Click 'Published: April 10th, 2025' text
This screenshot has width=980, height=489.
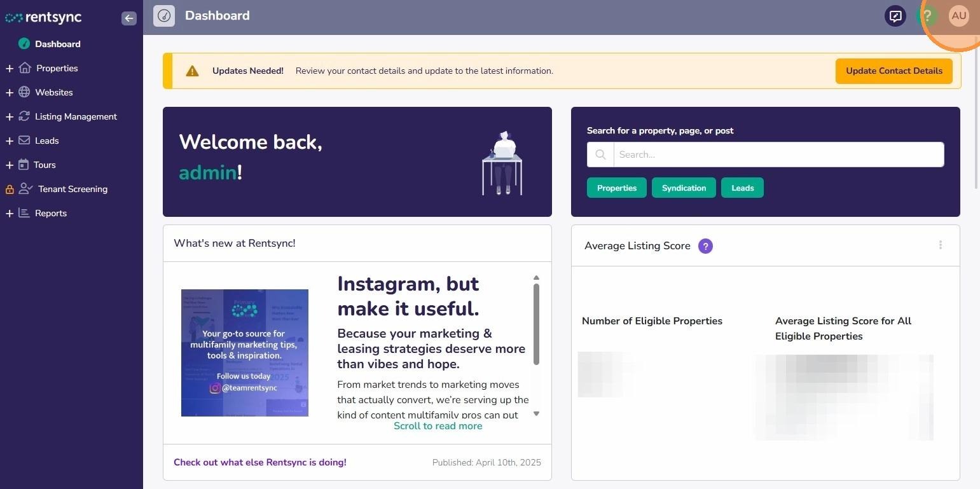tap(487, 462)
